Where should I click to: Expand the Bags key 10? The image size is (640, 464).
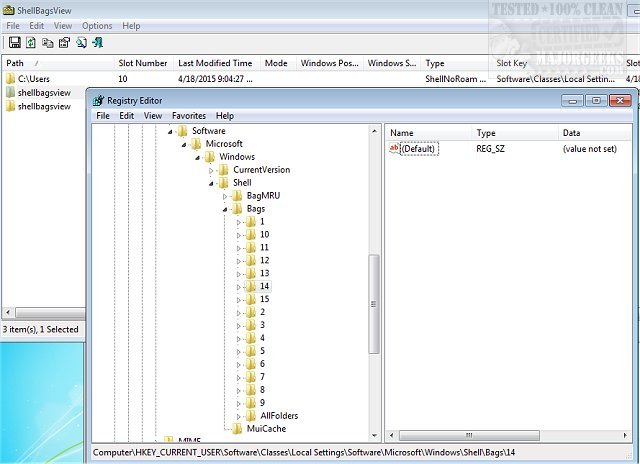point(239,235)
